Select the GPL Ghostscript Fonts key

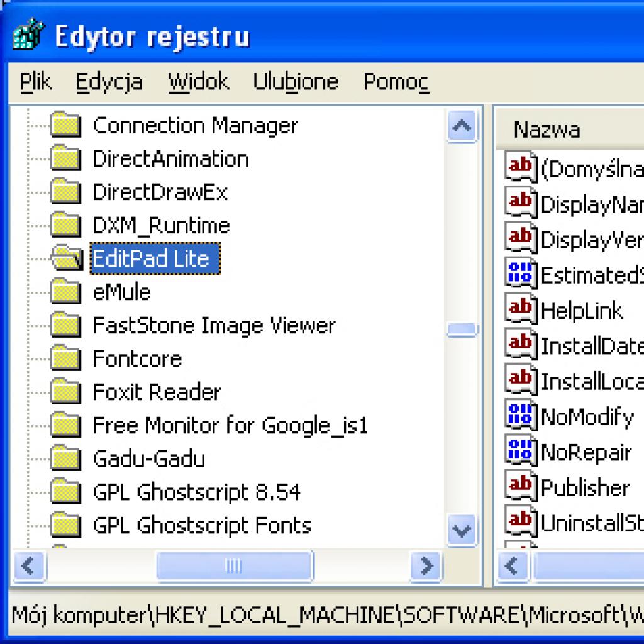202,526
